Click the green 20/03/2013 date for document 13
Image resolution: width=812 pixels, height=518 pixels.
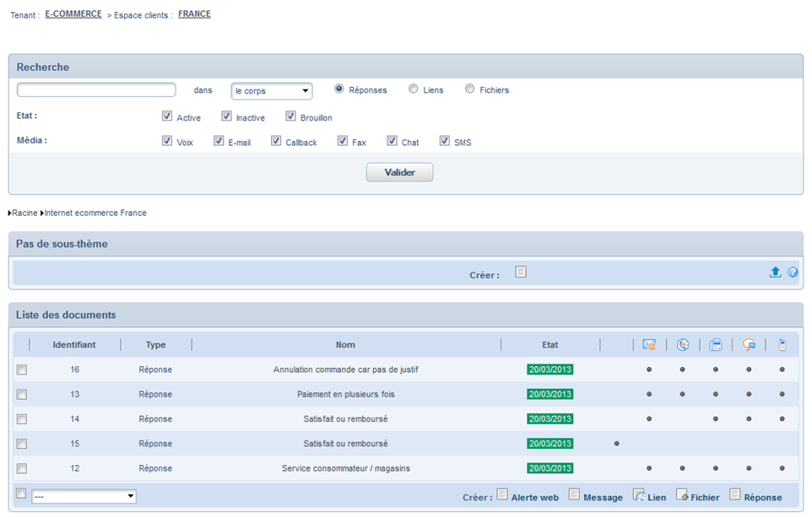pyautogui.click(x=550, y=394)
